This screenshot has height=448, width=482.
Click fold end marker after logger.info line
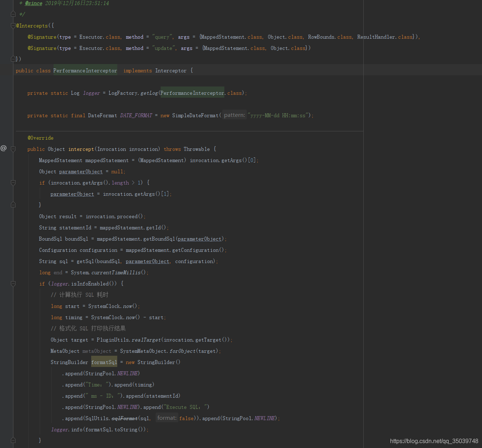pos(13,440)
